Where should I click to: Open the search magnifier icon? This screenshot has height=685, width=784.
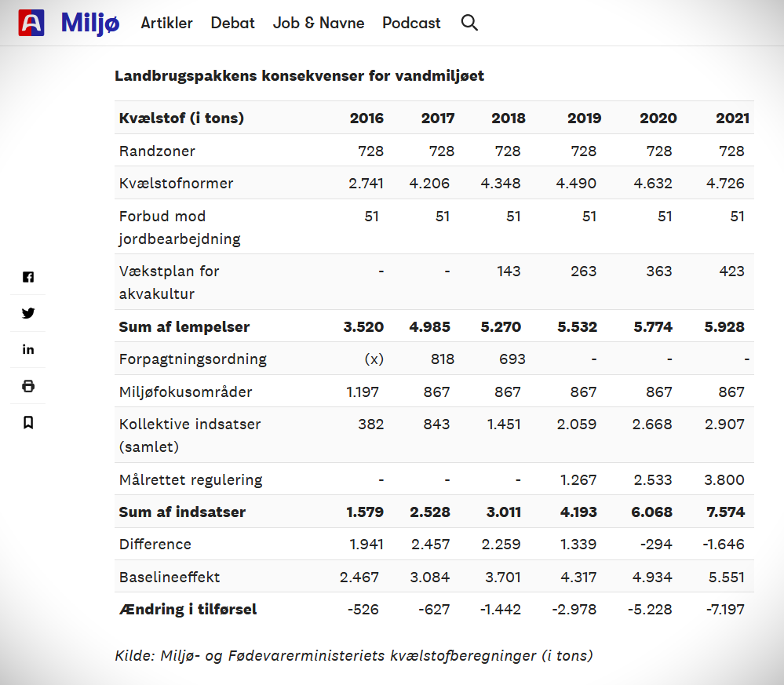(x=469, y=23)
